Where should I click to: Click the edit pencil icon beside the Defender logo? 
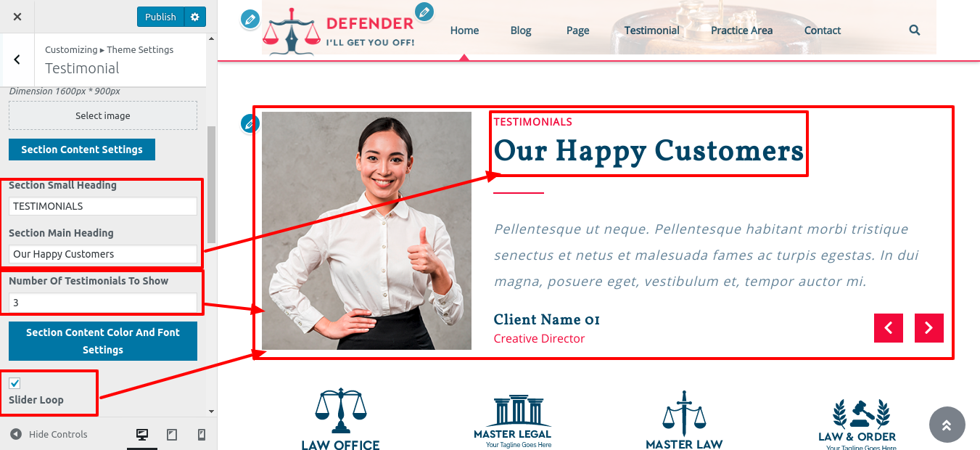[250, 20]
